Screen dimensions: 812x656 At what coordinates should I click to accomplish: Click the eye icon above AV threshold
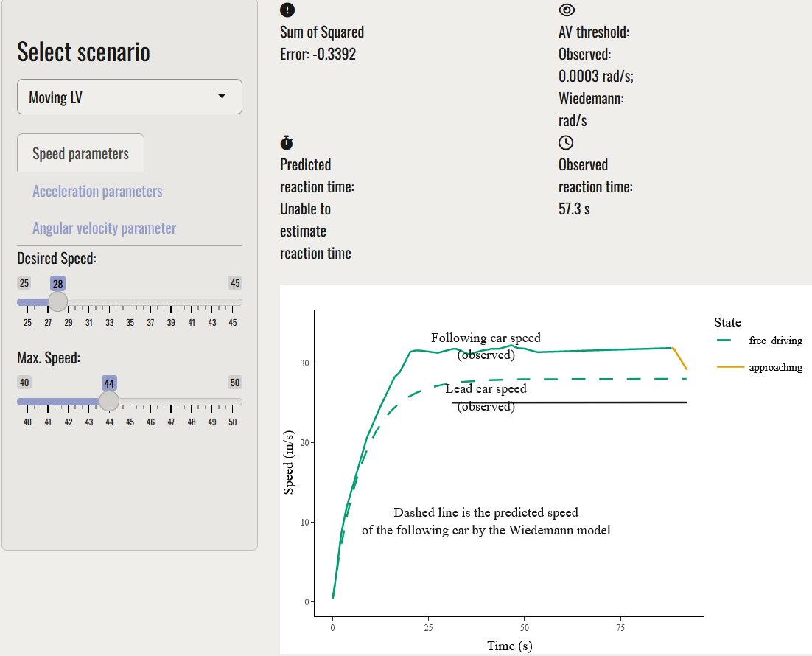[567, 10]
